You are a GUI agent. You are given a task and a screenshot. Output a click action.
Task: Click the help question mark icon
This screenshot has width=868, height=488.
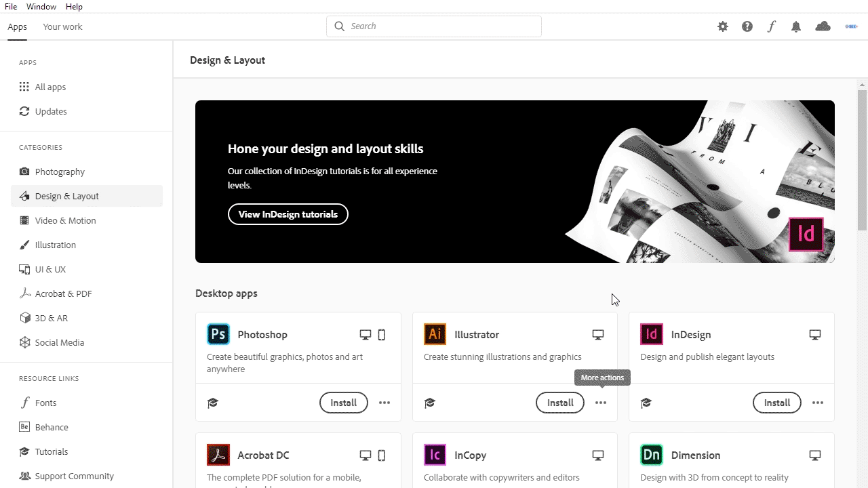(747, 26)
